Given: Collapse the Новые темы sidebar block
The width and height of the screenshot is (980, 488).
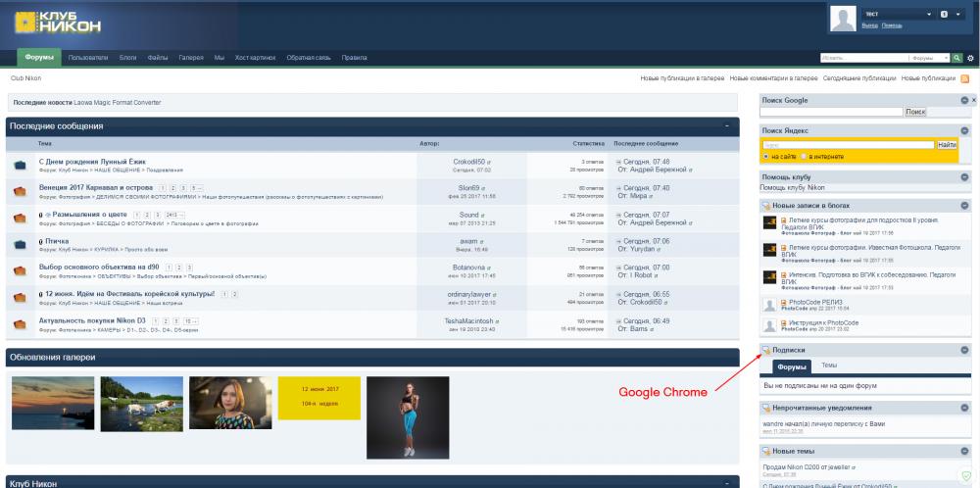Looking at the screenshot, I should [964, 451].
